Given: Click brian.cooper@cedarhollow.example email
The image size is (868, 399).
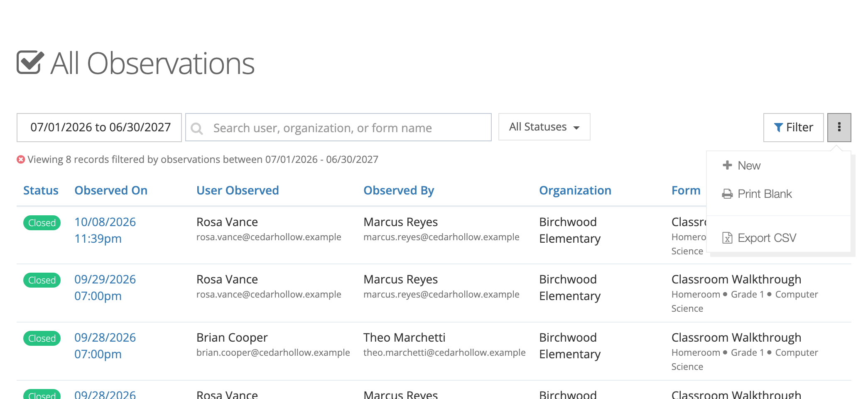Looking at the screenshot, I should (x=273, y=352).
